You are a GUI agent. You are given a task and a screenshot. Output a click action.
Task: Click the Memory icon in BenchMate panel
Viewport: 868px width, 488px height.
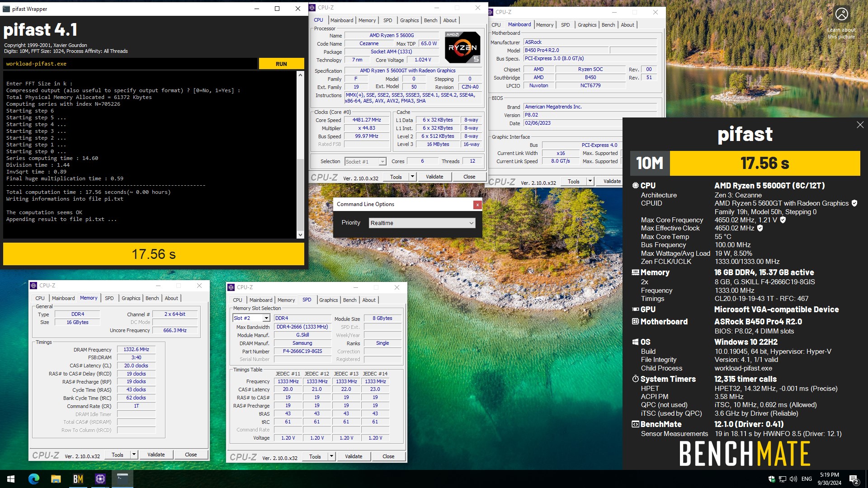coord(635,272)
